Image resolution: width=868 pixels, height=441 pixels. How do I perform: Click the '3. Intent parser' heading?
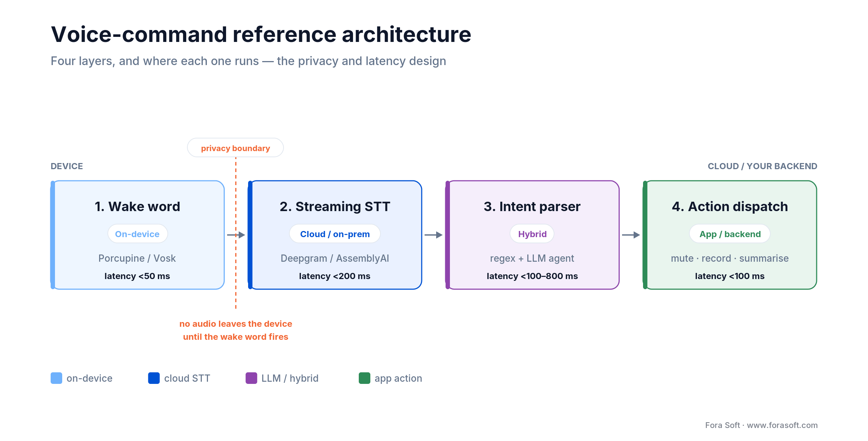[x=532, y=206]
